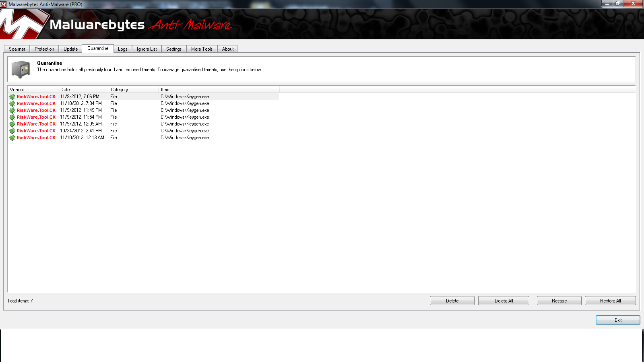644x362 pixels.
Task: Open the More Tools tab
Action: tap(202, 49)
